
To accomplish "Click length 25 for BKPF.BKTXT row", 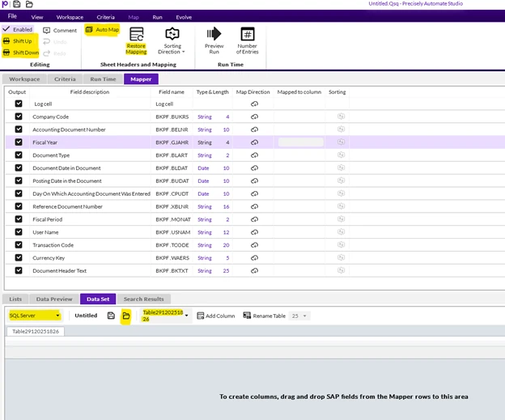I will point(226,270).
